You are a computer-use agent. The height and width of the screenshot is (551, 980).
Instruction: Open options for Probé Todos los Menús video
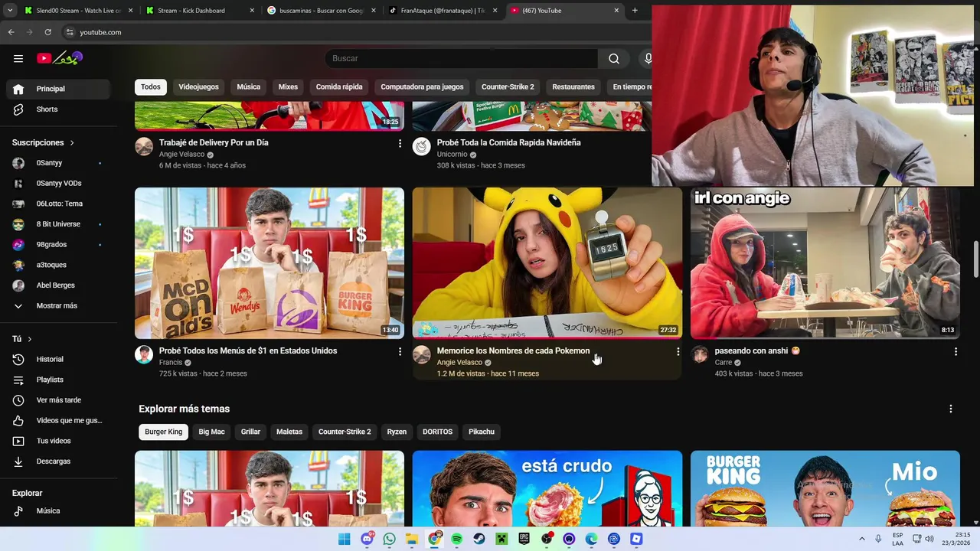point(400,351)
